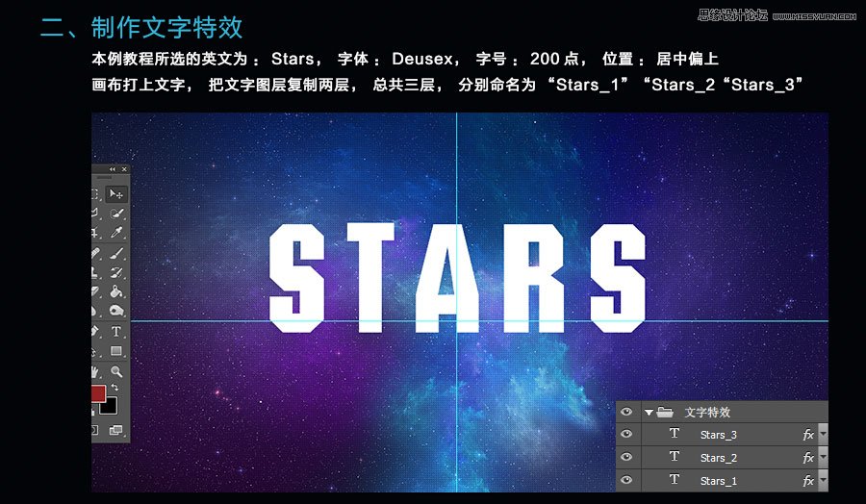The image size is (866, 504).
Task: Click the T thumbnail of Stars_2
Action: click(675, 457)
